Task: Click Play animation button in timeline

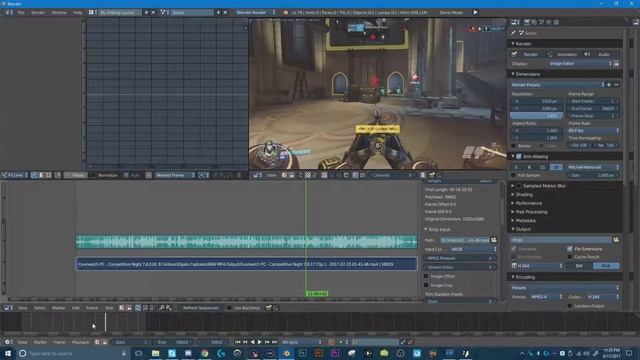Action: click(x=260, y=342)
